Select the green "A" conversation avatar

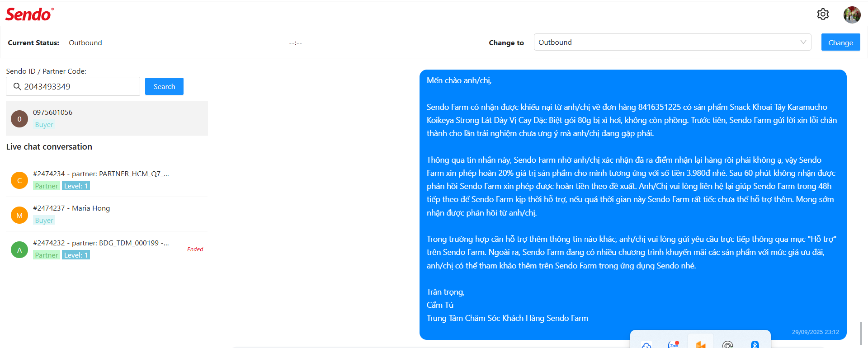[19, 250]
